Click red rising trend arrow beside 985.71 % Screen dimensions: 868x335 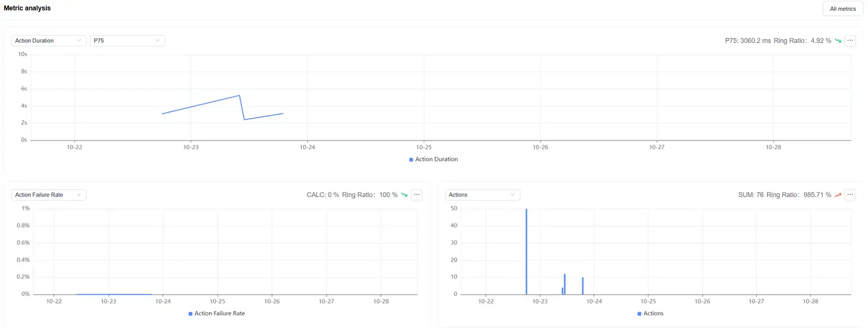(838, 195)
